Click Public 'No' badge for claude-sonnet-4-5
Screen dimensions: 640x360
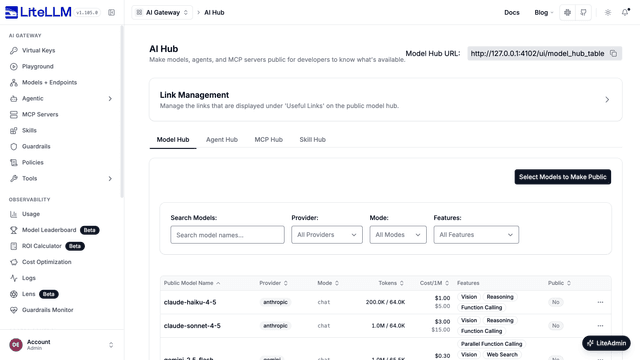[x=556, y=326]
